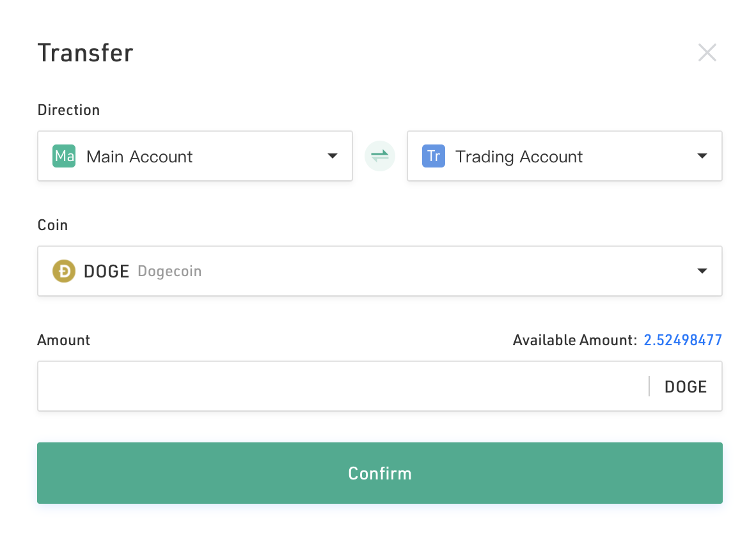Click the Available Amount label text
Screen dimensions: 756x537
[575, 340]
